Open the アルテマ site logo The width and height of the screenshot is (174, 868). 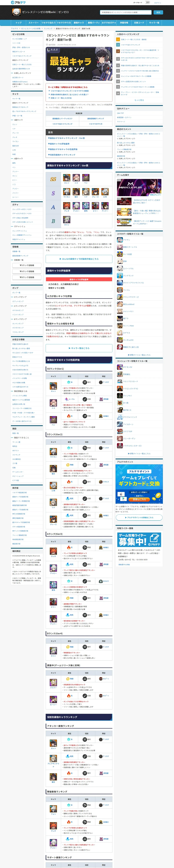tap(18, 2)
